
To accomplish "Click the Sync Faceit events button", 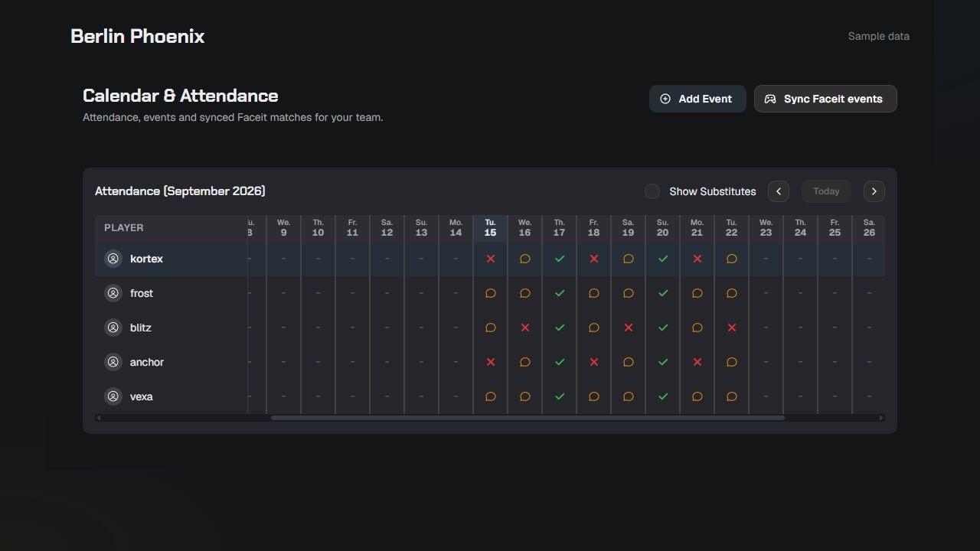I will coord(825,99).
